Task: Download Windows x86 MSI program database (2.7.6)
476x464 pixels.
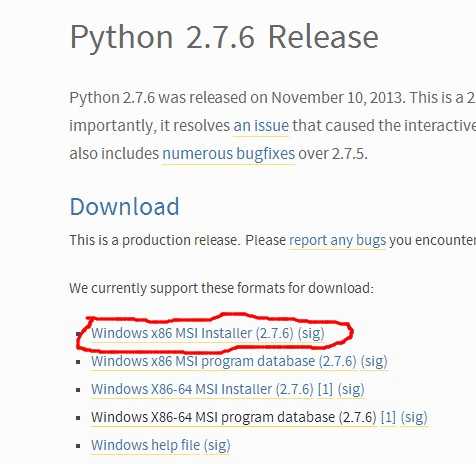Action: coord(224,361)
